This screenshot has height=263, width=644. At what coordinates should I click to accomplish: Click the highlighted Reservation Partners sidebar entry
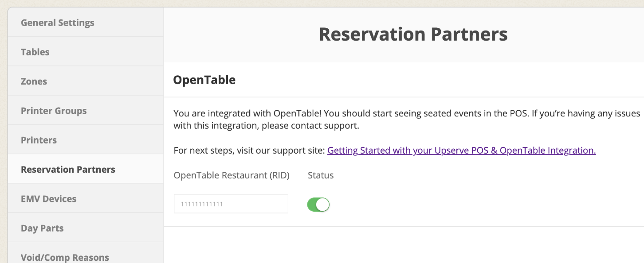(68, 169)
